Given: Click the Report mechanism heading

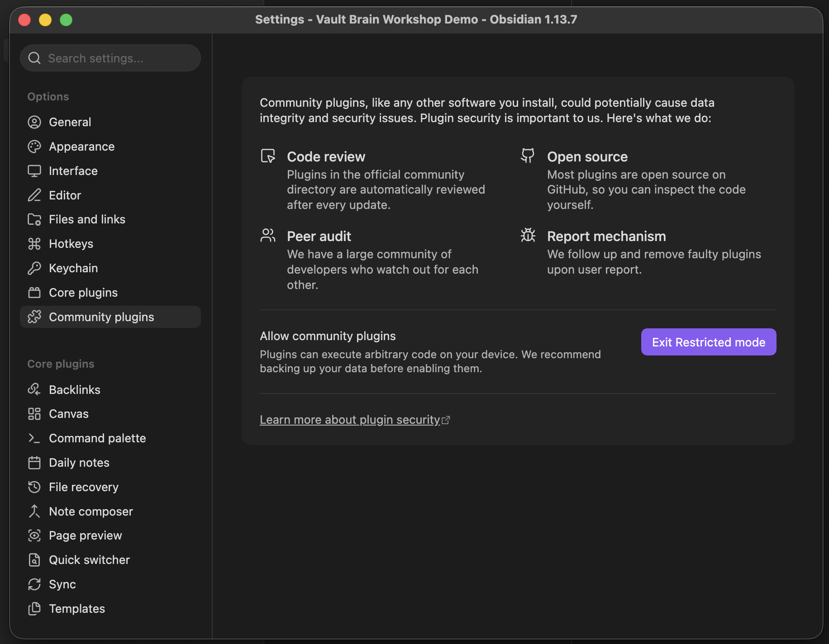Looking at the screenshot, I should [x=606, y=236].
